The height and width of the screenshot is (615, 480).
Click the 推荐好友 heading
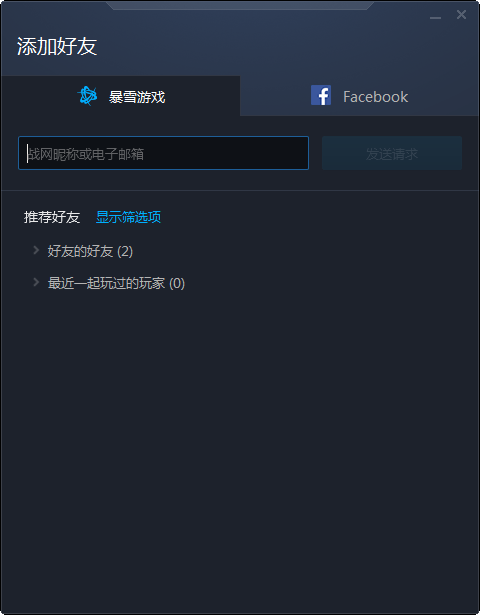point(52,217)
